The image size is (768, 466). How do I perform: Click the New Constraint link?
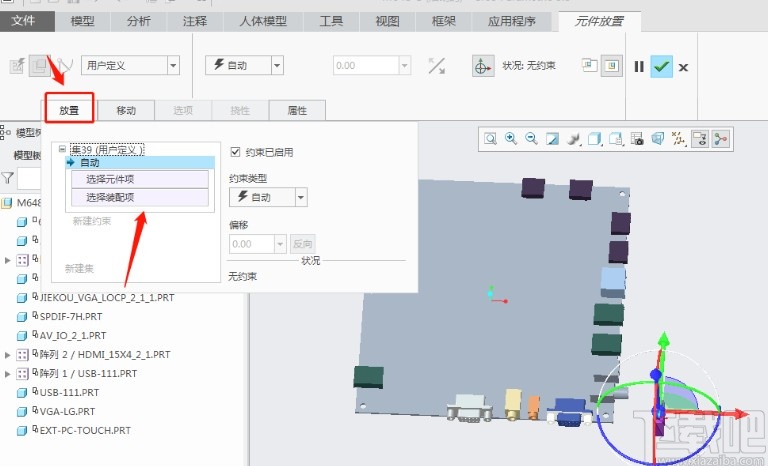(92, 221)
